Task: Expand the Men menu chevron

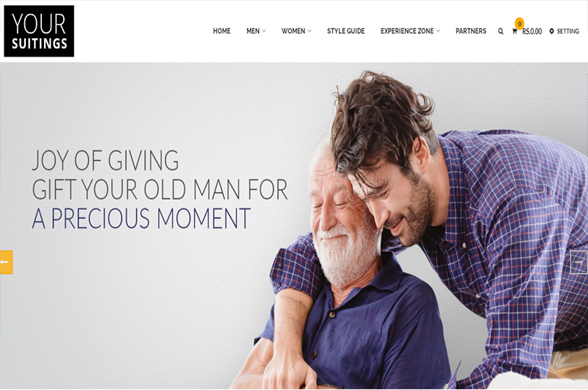Action: click(x=264, y=31)
